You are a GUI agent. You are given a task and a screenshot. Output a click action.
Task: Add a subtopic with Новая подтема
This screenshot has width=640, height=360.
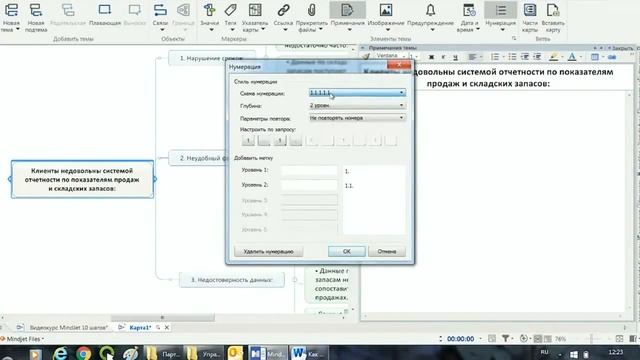coord(36,10)
